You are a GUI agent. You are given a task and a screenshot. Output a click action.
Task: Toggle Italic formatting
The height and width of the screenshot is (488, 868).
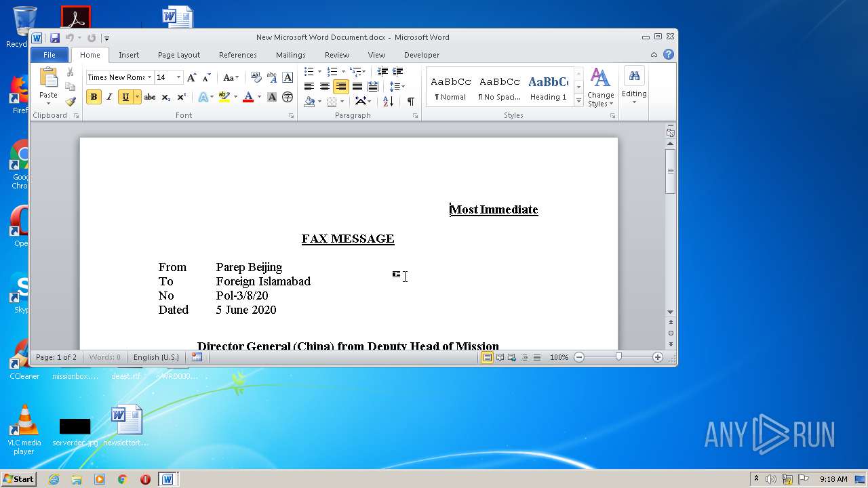[108, 97]
